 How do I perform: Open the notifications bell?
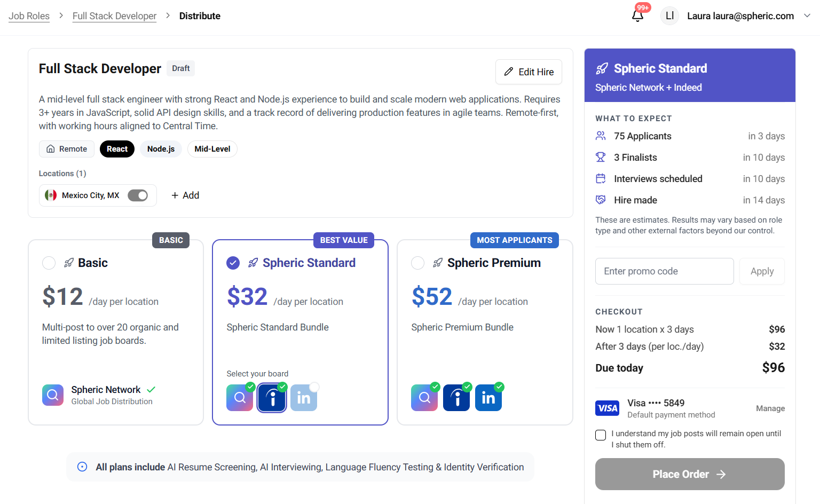tap(637, 15)
